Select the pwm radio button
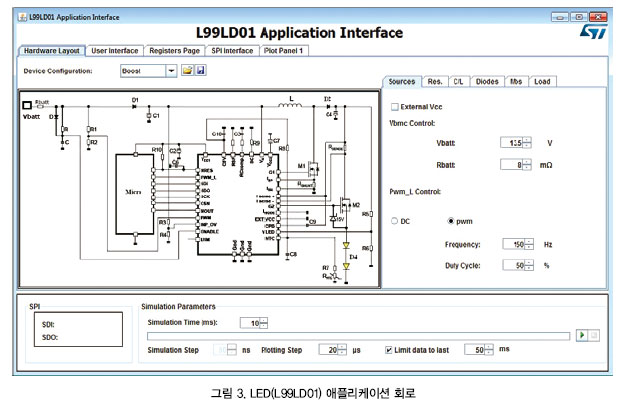630x410 pixels. 451,221
